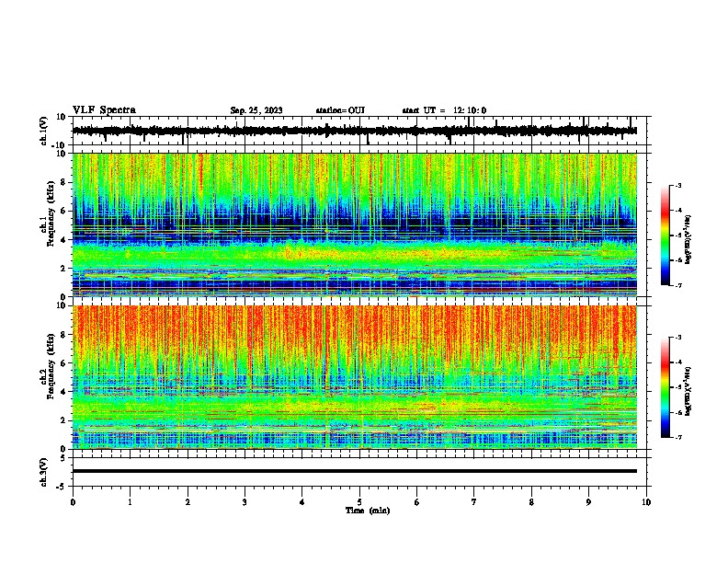Select the "start UT = 12:10:0" label
728x563 pixels.
pos(444,110)
